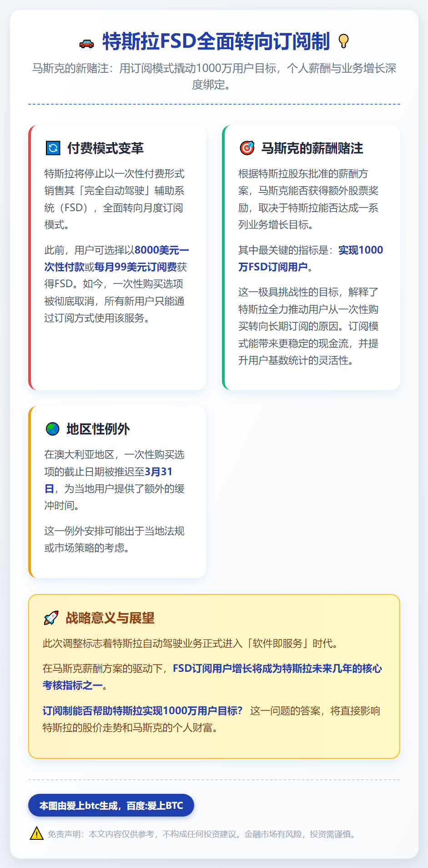Image resolution: width=428 pixels, height=868 pixels.
Task: Click the disclaimer text 免责声明
Action: (x=202, y=834)
